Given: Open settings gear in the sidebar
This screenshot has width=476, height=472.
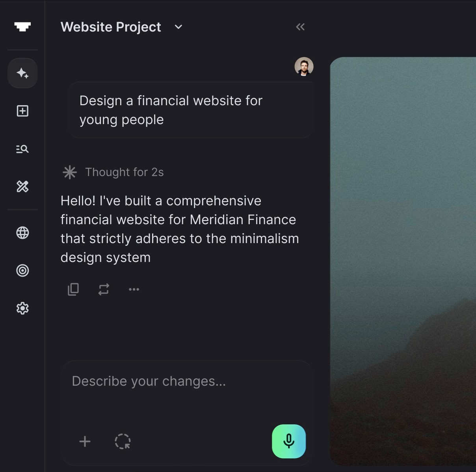Looking at the screenshot, I should tap(22, 308).
